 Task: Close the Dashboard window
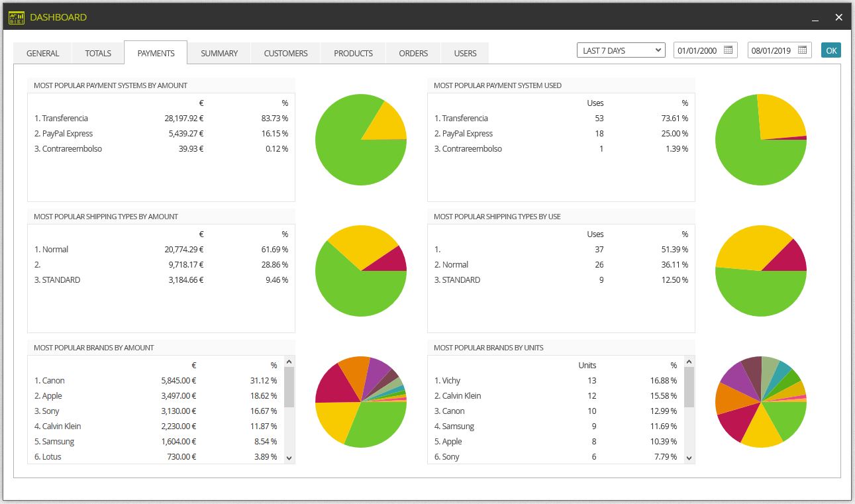pyautogui.click(x=838, y=17)
